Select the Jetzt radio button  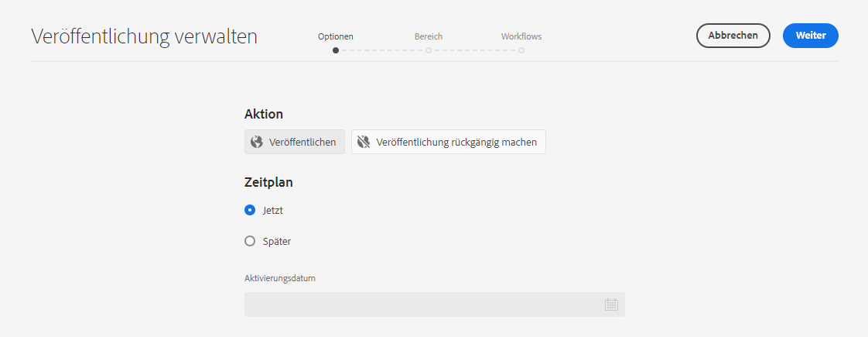pyautogui.click(x=250, y=210)
